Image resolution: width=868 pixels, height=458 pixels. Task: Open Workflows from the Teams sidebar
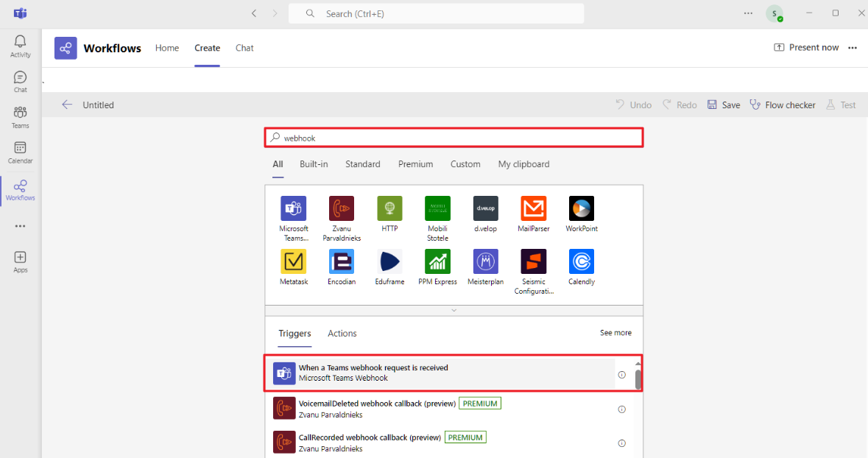click(20, 189)
